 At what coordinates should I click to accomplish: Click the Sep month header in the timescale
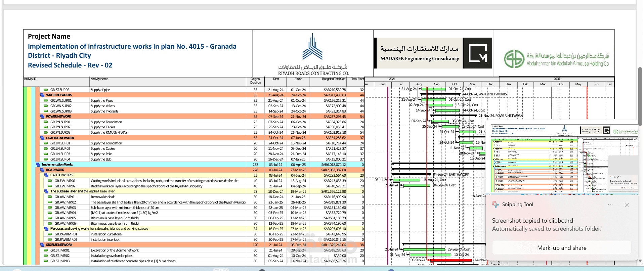point(437,84)
